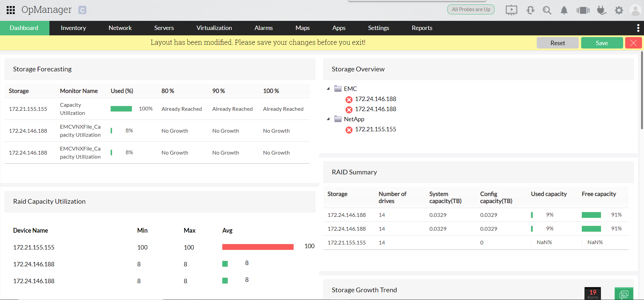Click the page vertical scrollbar
644x300 pixels.
click(642, 90)
